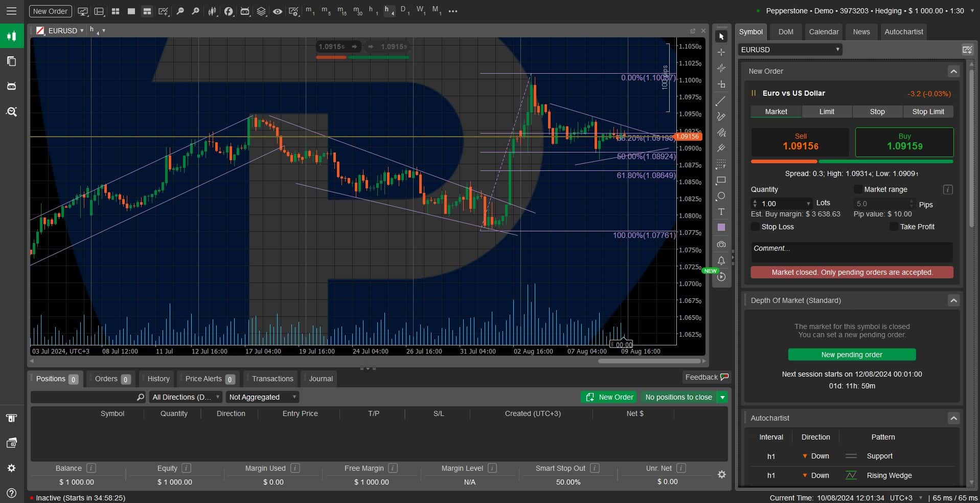The image size is (980, 503).
Task: Open the All Directions filter dropdown
Action: pos(186,397)
